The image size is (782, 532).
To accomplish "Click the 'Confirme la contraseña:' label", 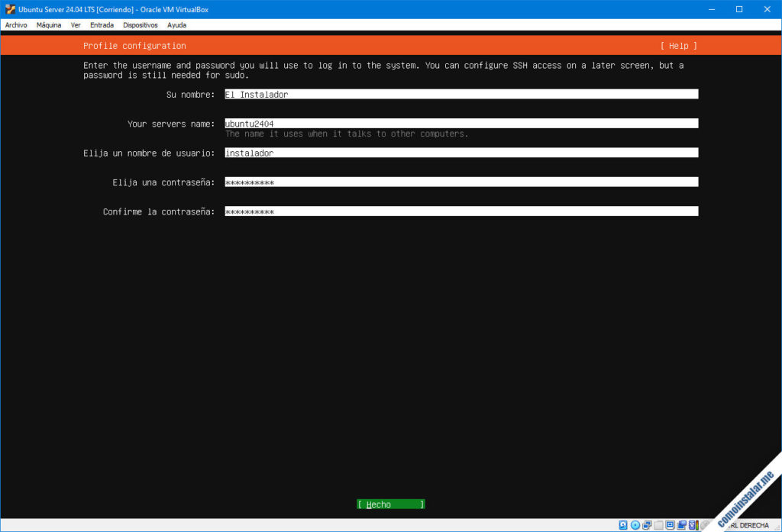I will [x=159, y=212].
